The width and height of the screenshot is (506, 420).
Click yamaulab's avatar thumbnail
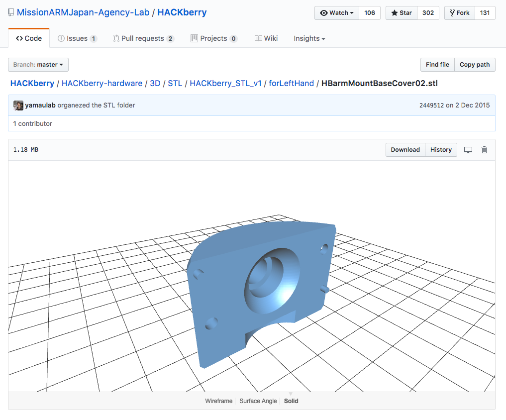[18, 105]
